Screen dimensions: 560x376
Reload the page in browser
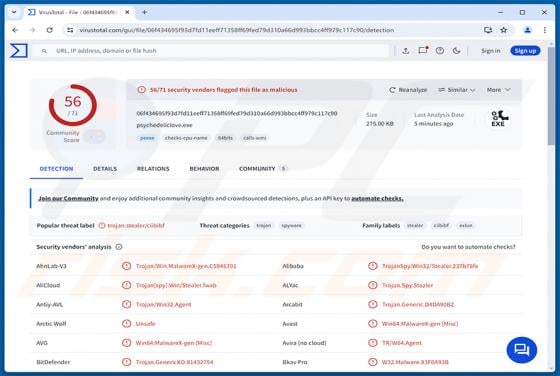[50, 30]
